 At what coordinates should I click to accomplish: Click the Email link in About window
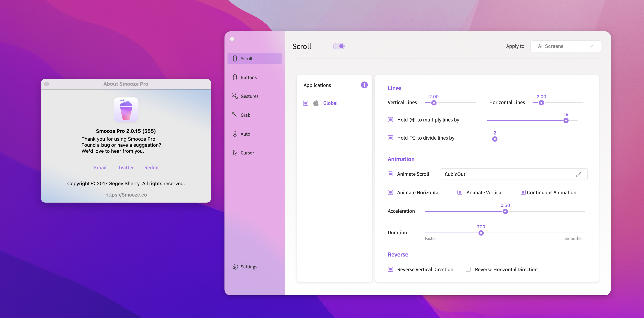point(100,167)
